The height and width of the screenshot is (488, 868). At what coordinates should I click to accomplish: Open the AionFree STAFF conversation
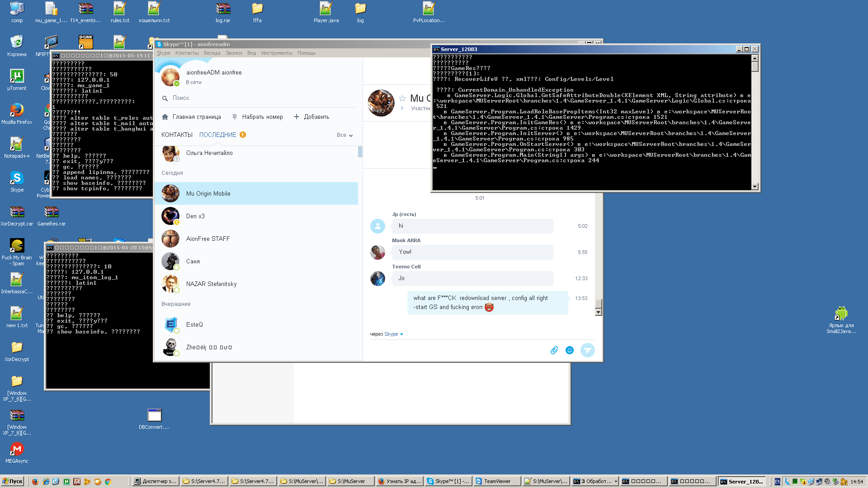pos(256,239)
